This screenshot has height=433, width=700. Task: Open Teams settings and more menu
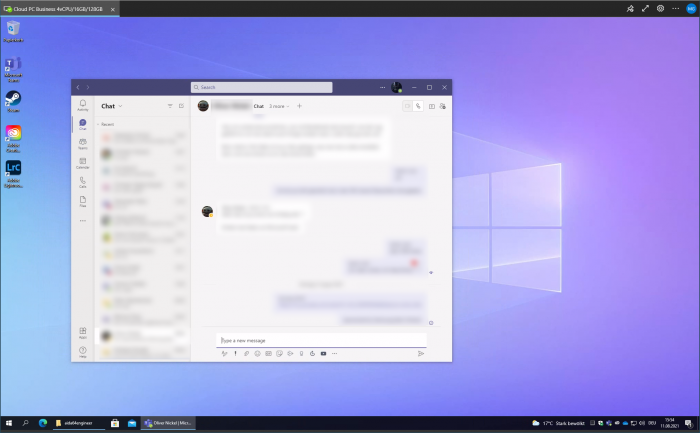click(383, 87)
